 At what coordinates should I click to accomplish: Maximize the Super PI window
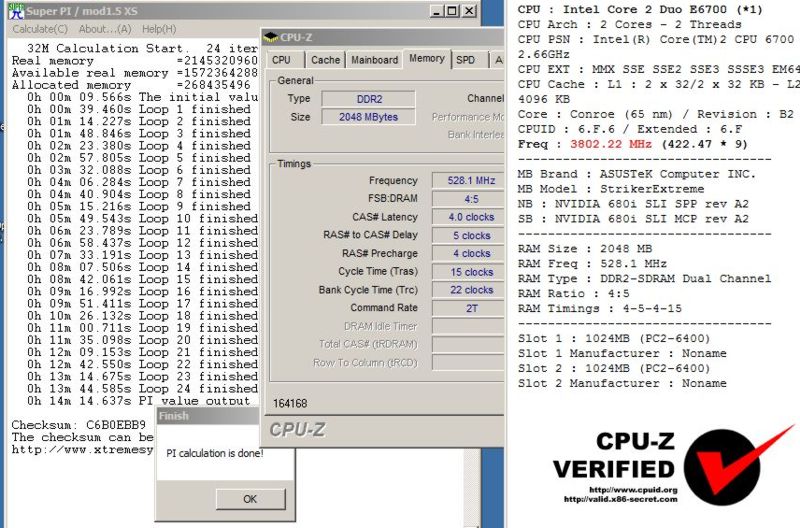pyautogui.click(x=452, y=11)
